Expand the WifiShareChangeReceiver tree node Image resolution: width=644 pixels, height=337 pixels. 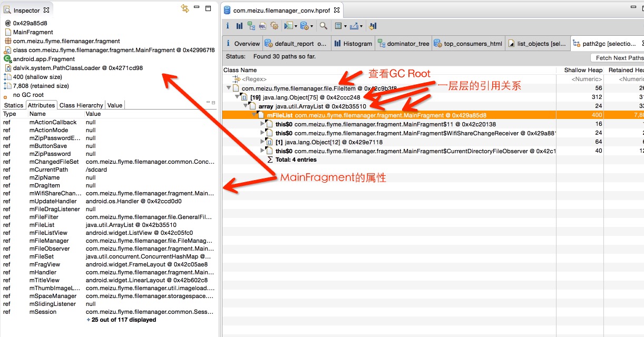tap(263, 133)
